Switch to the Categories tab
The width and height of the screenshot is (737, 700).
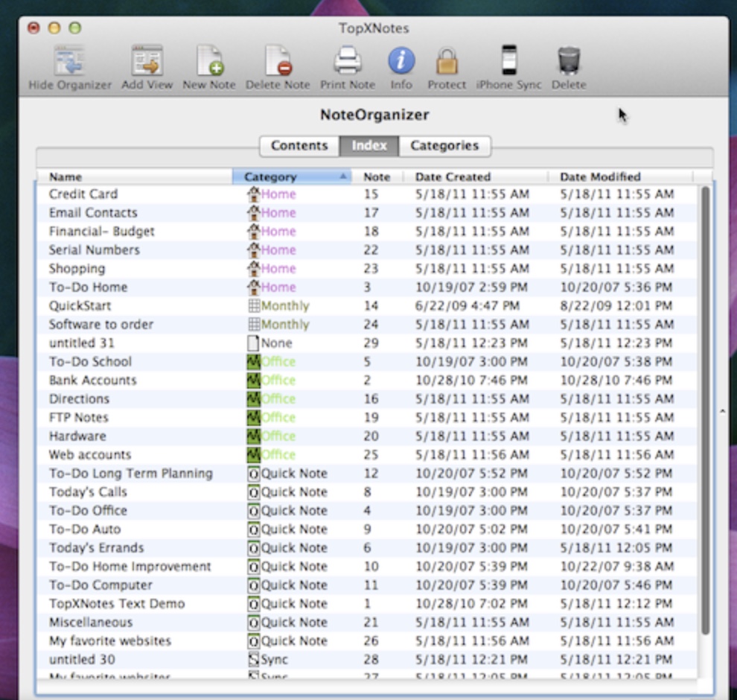(x=444, y=146)
